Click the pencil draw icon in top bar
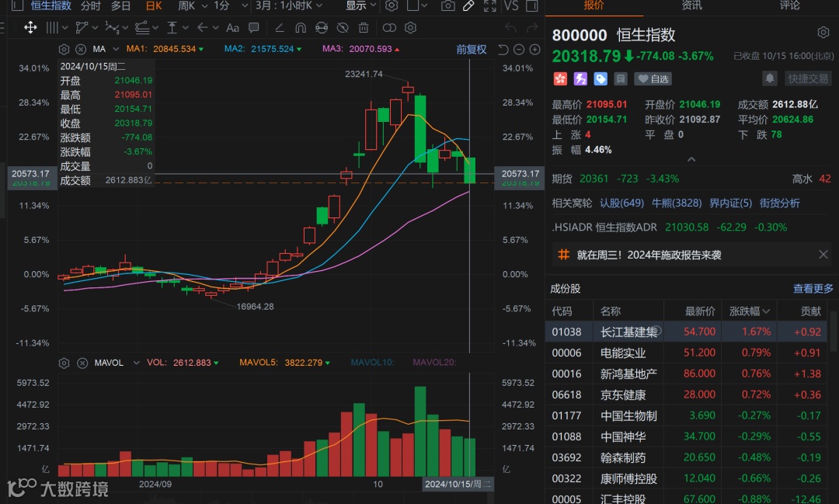 point(468,6)
